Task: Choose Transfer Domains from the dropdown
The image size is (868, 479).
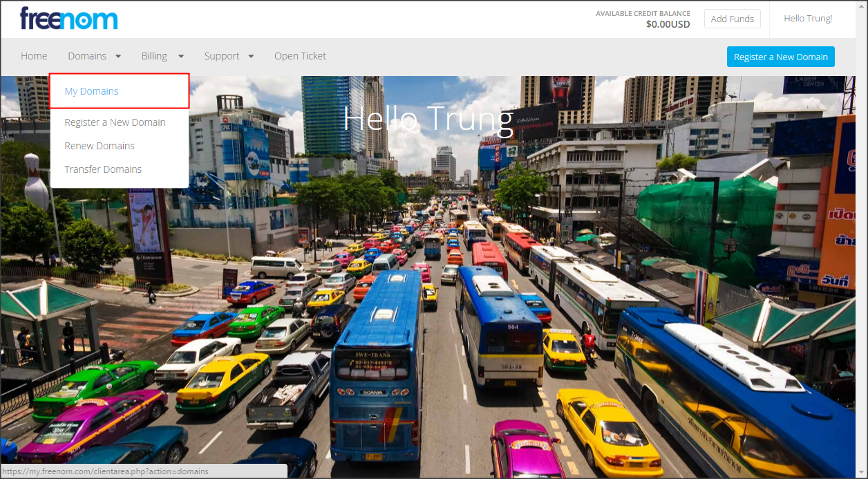Action: [x=103, y=169]
